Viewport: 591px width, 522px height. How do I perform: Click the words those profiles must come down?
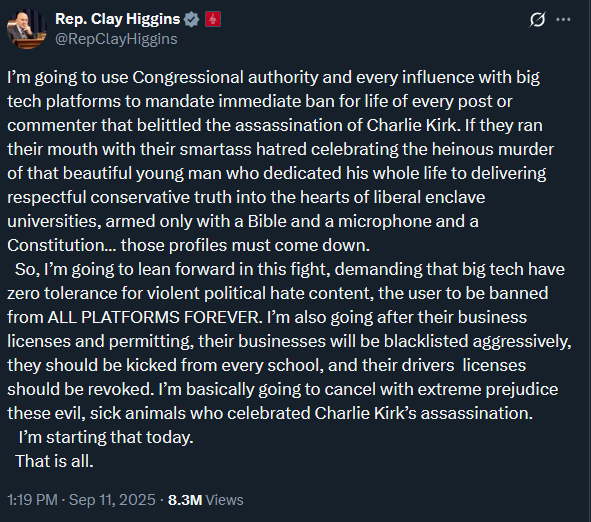tap(245, 245)
